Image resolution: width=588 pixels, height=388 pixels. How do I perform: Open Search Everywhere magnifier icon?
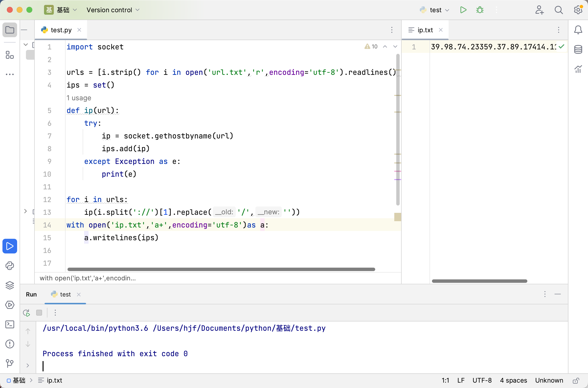[x=559, y=10]
